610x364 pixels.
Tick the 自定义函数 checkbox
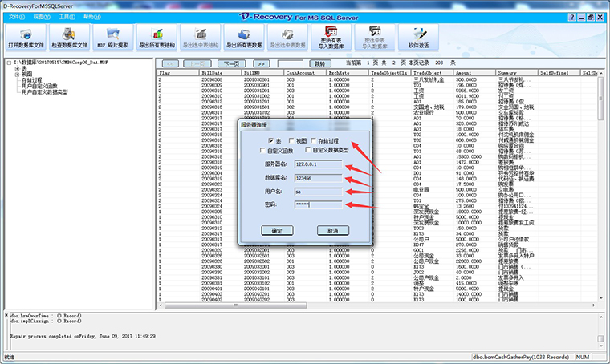click(x=262, y=150)
